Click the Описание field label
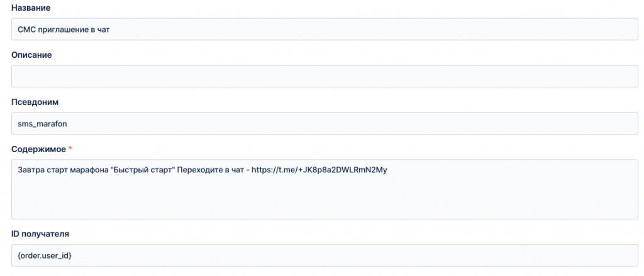 tap(31, 55)
